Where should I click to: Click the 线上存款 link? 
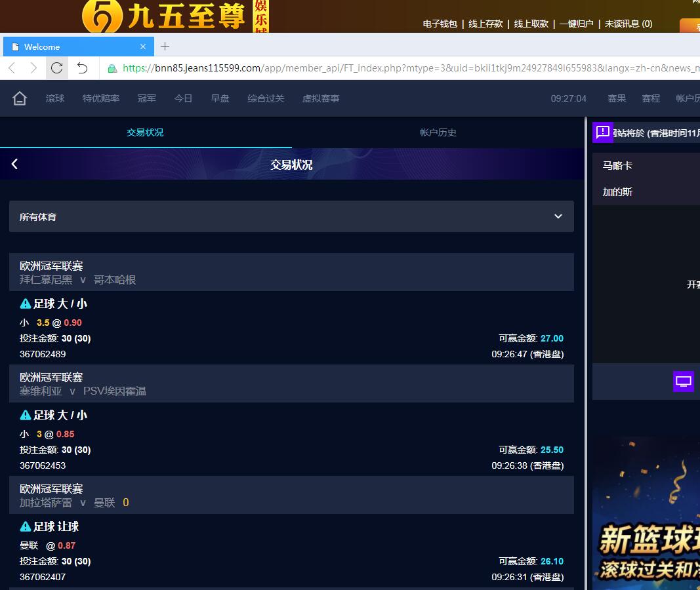click(x=485, y=24)
